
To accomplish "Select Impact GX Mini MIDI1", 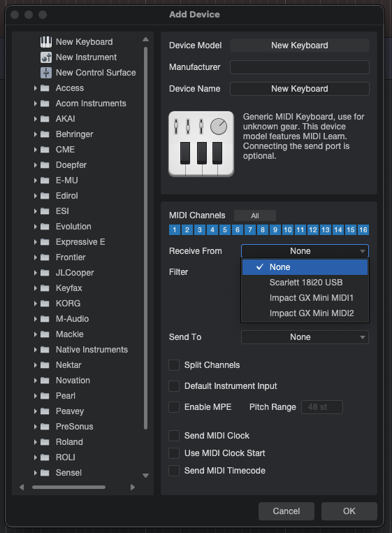I will click(x=305, y=298).
